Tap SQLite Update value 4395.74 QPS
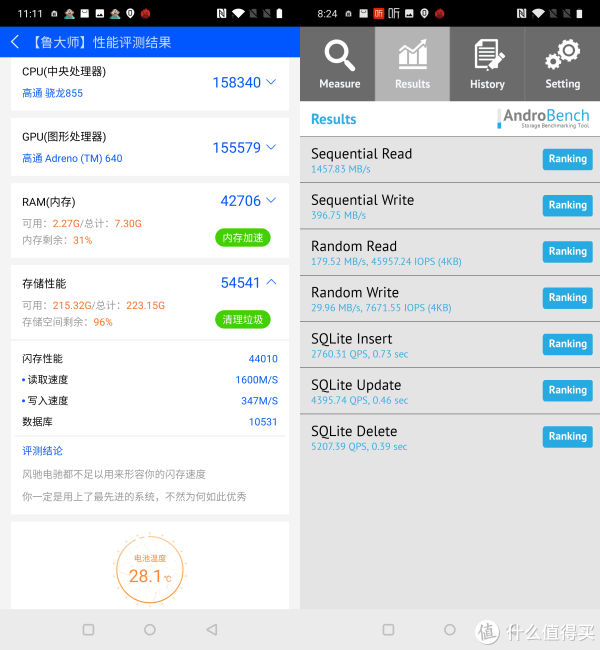Viewport: 600px width, 650px height. click(340, 400)
